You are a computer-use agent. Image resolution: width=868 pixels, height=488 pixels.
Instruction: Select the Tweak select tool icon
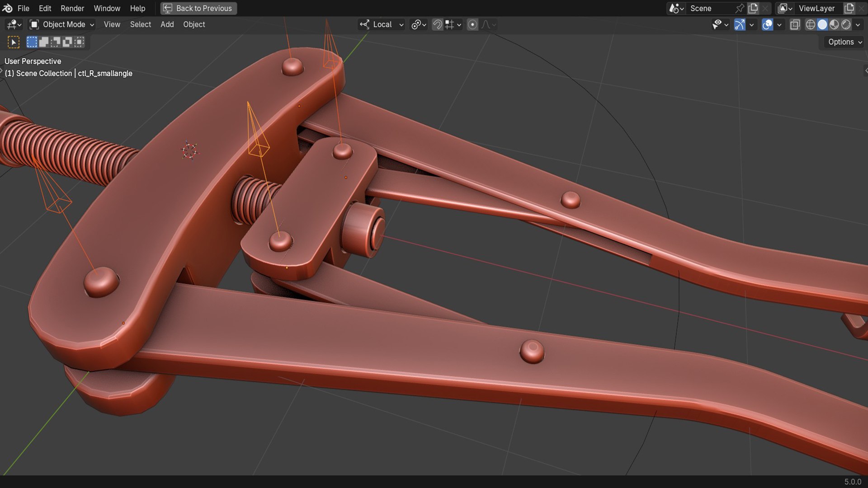coord(14,42)
